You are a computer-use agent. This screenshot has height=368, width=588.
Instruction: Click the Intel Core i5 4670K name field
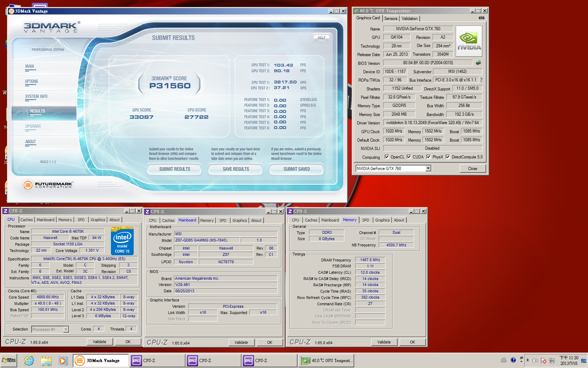(68, 231)
